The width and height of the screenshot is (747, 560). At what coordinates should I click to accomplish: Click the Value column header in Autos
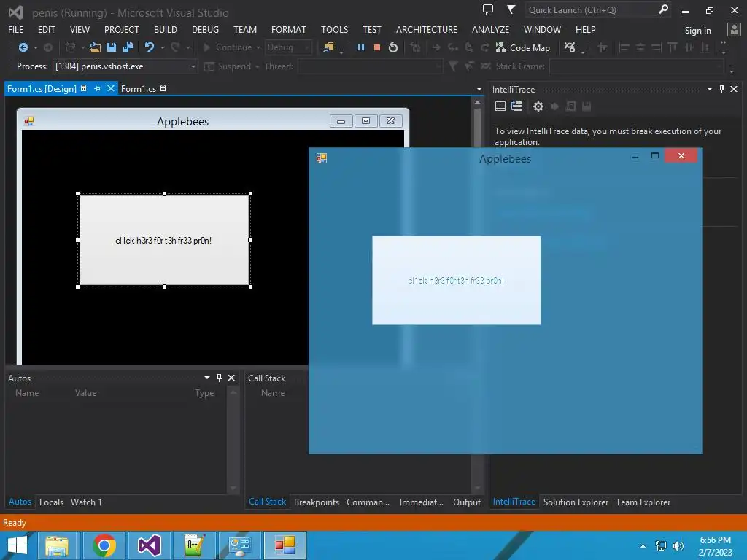[86, 393]
